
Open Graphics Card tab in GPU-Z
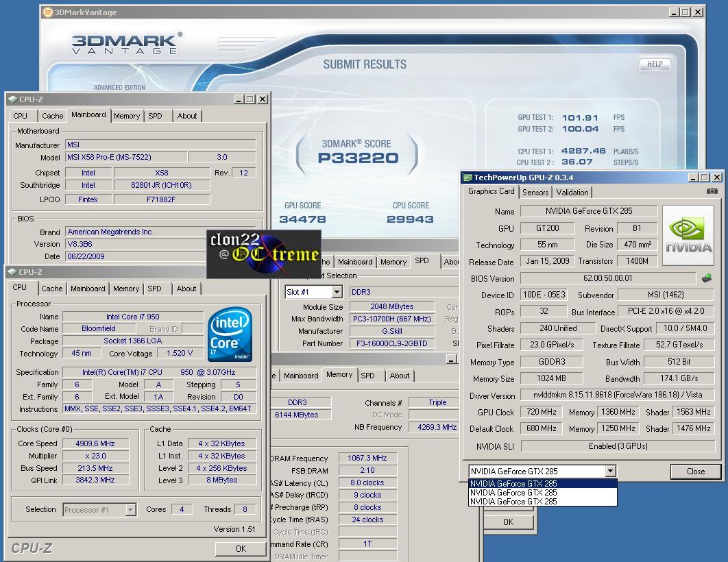(492, 191)
